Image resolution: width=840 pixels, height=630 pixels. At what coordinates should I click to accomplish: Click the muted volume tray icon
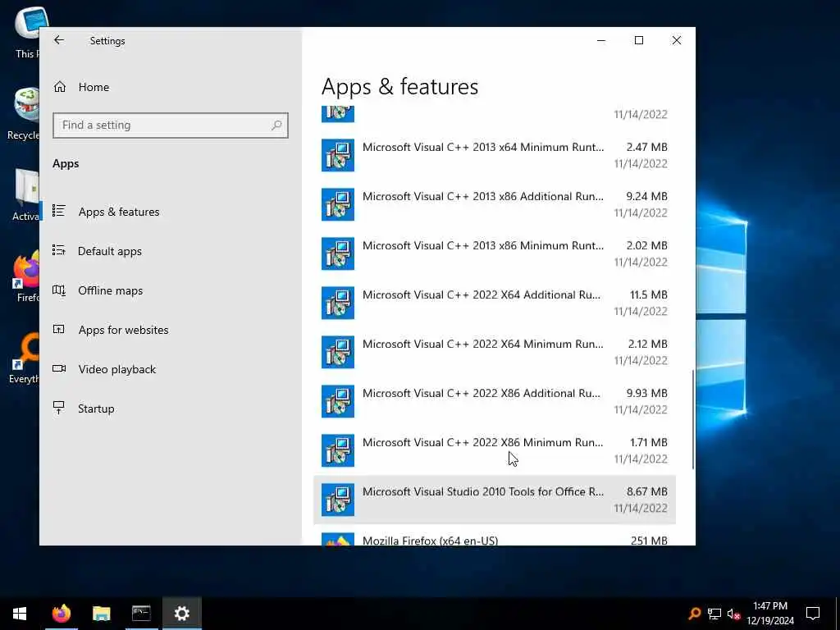click(734, 614)
